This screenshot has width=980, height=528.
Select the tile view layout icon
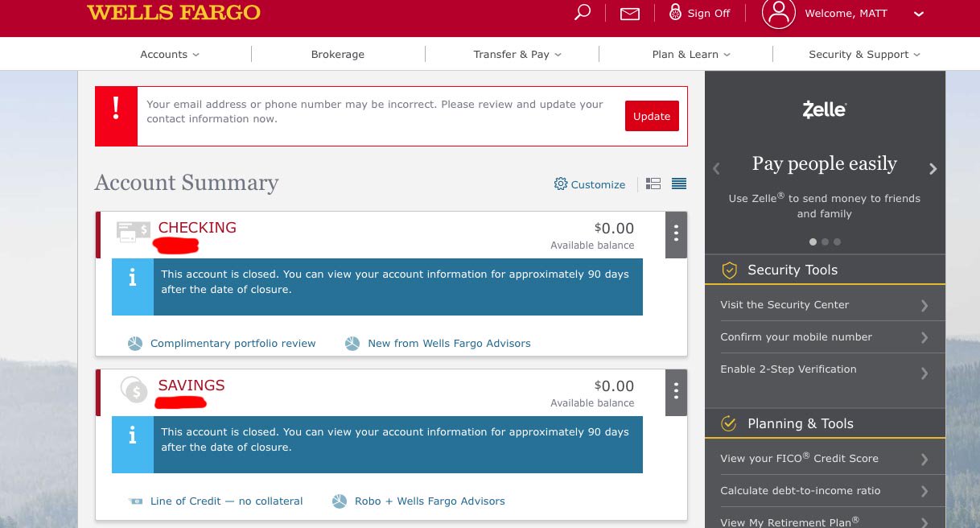tap(653, 184)
